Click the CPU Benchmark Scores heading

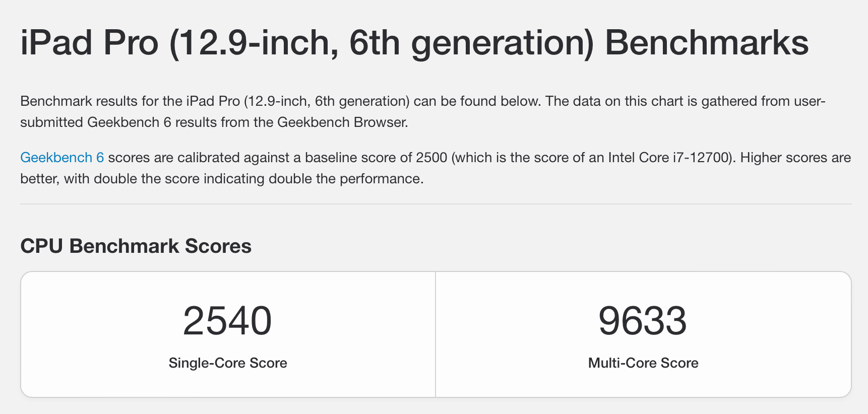click(x=136, y=246)
